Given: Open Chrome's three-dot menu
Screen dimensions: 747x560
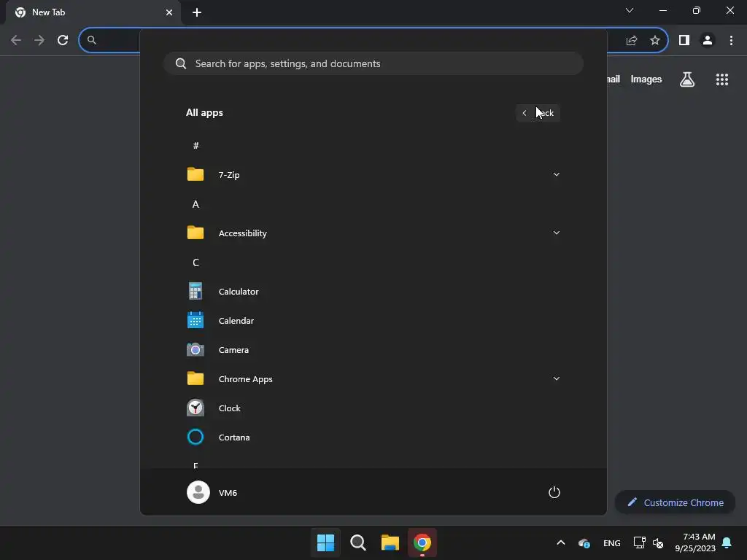Looking at the screenshot, I should coord(731,40).
